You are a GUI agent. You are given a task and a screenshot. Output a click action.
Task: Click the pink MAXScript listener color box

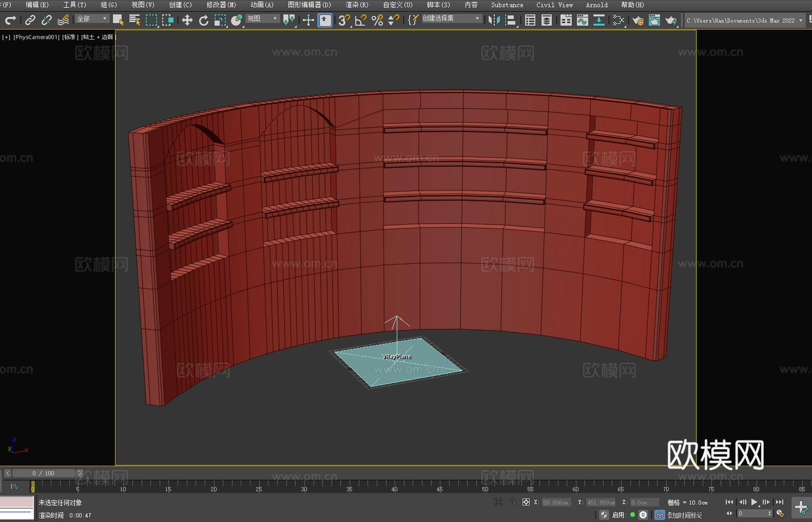[x=17, y=501]
